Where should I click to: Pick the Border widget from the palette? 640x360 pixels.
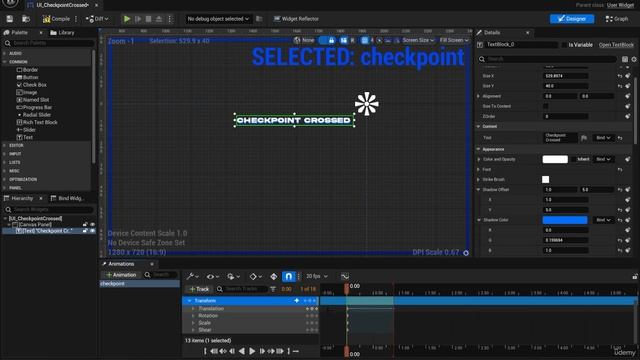27,70
